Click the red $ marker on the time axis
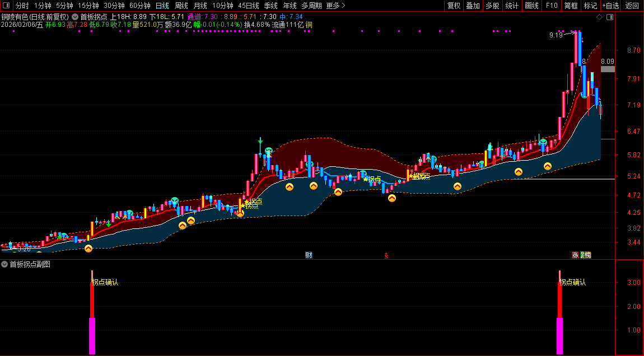Viewport: 644px width, 356px height. click(386, 256)
